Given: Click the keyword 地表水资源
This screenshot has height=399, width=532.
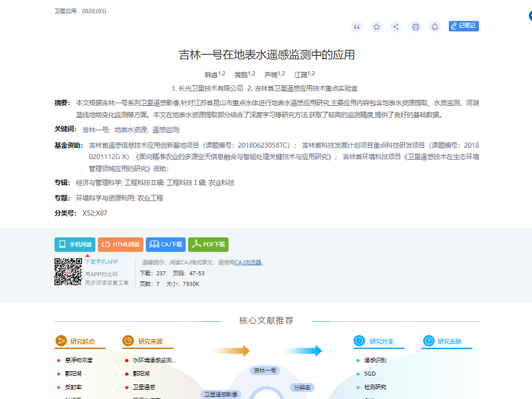Looking at the screenshot, I should pyautogui.click(x=130, y=130).
